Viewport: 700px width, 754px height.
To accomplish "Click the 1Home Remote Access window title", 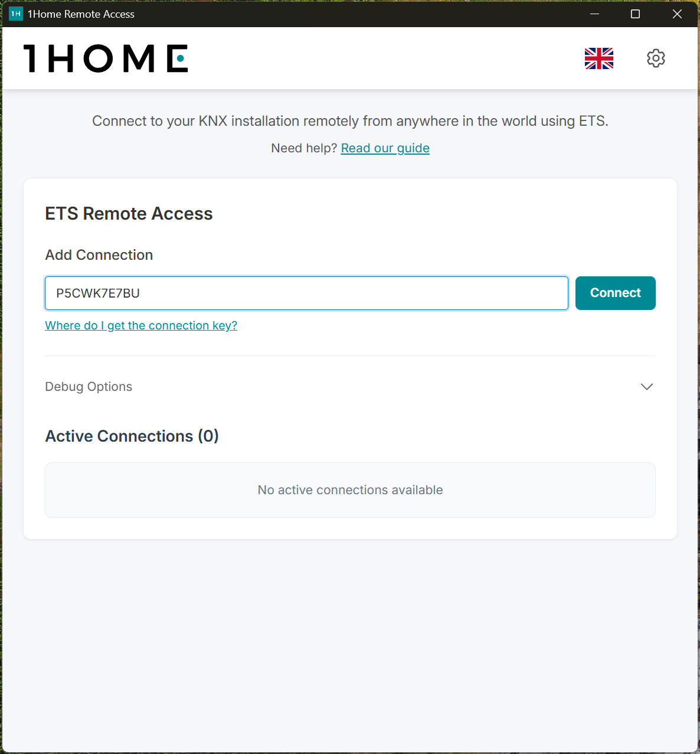I will click(x=81, y=14).
